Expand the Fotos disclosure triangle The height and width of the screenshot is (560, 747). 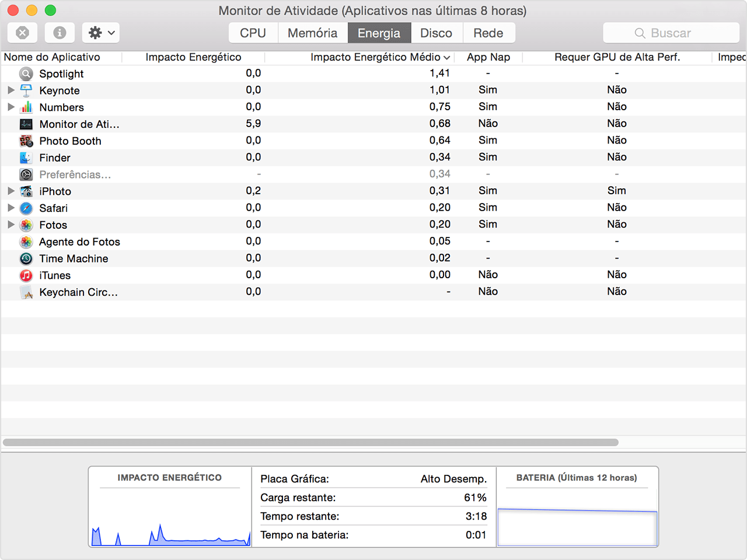coord(11,225)
